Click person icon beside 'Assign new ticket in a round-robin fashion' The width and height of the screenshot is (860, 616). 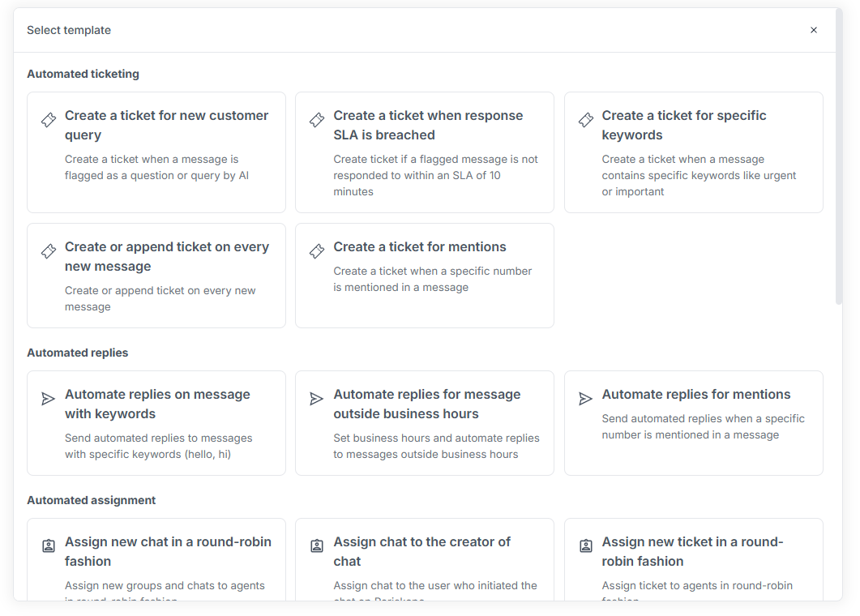tap(586, 545)
